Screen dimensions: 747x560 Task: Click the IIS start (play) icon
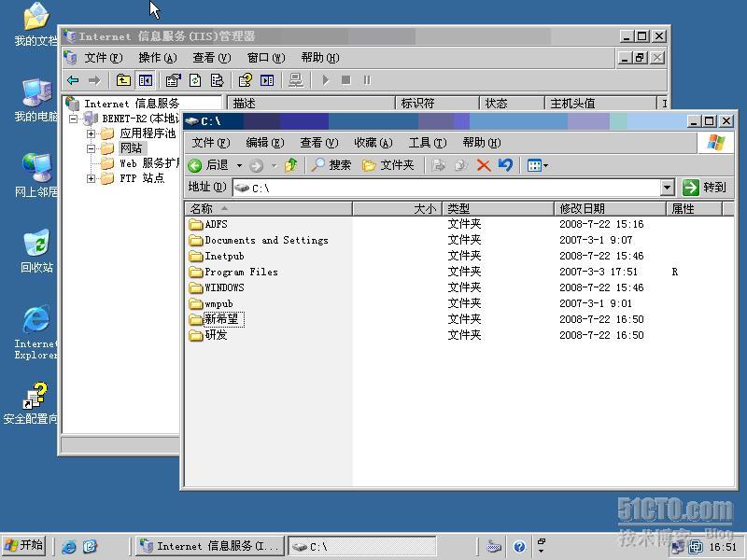pyautogui.click(x=325, y=80)
